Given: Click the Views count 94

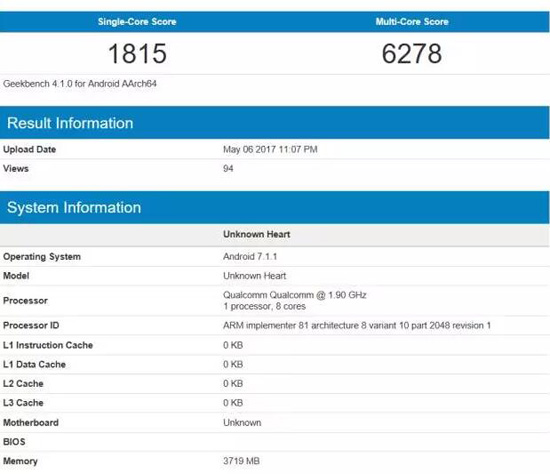Looking at the screenshot, I should pyautogui.click(x=228, y=169).
